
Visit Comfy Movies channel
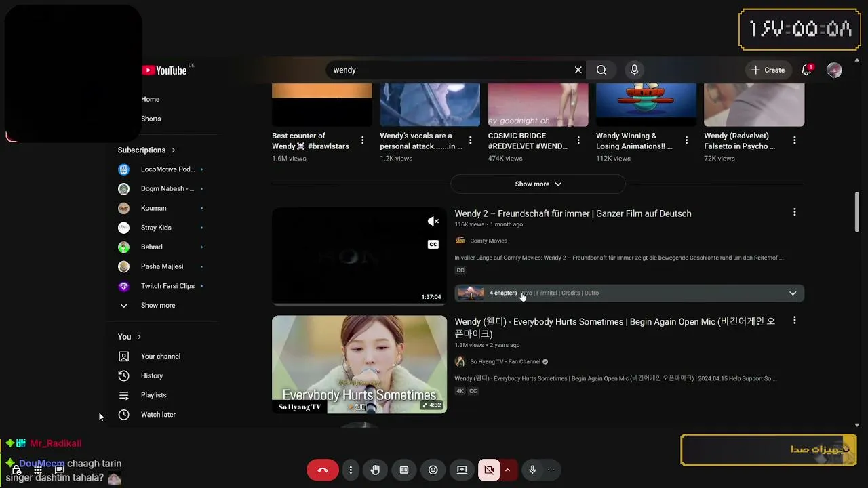point(488,241)
